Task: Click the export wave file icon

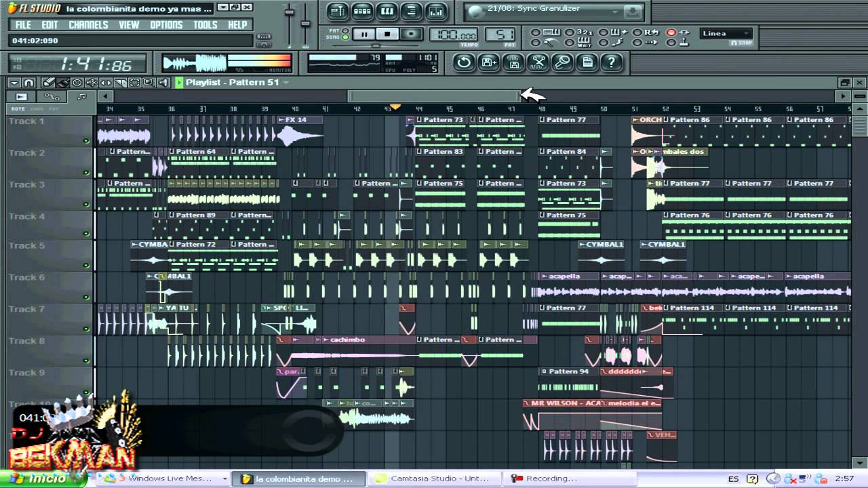Action: pos(513,63)
